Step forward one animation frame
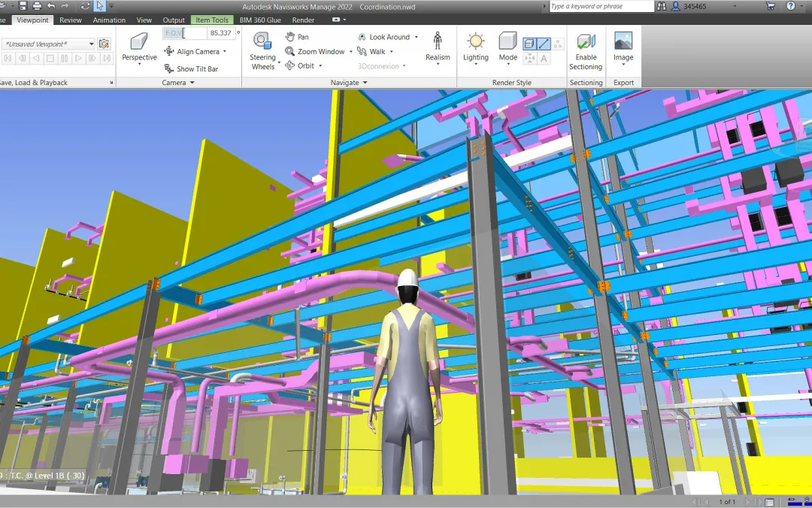This screenshot has width=812, height=508. coord(92,58)
